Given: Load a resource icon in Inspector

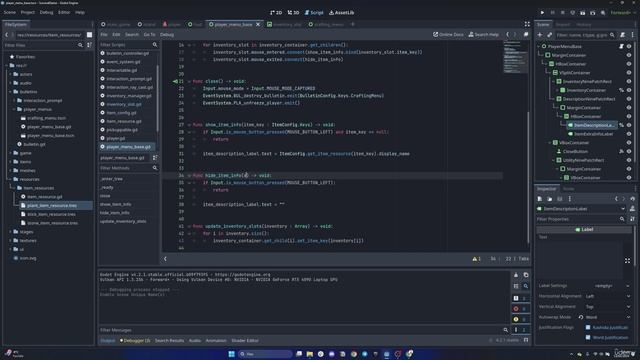Looking at the screenshot, I should click(x=549, y=199).
